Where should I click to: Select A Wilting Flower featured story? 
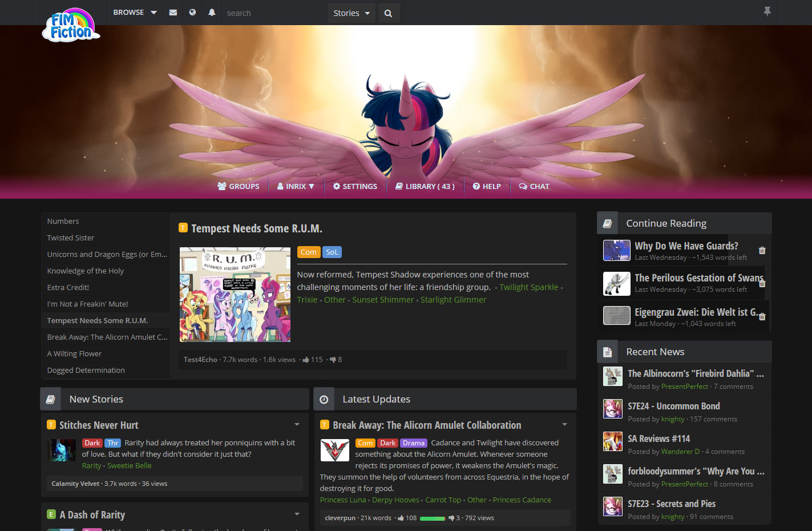point(106,353)
